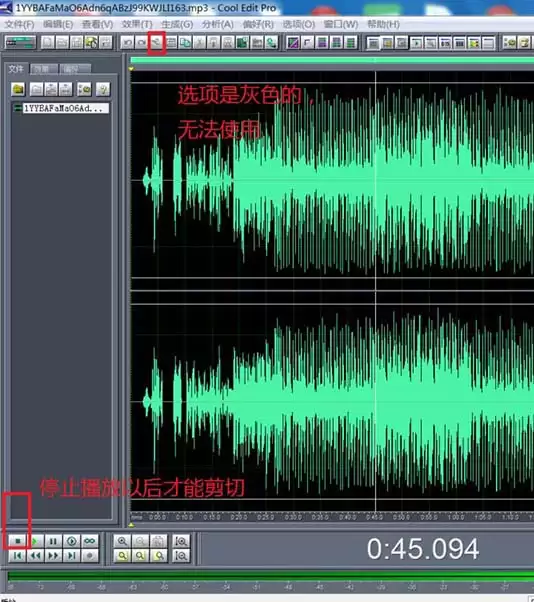This screenshot has height=602, width=534.
Task: Jump to beginning with go-to-start button
Action: [17, 556]
